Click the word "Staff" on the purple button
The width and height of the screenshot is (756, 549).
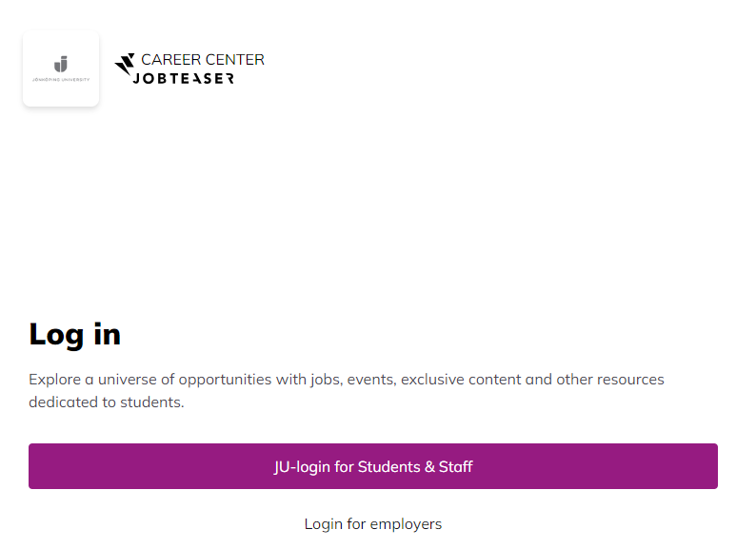pos(456,467)
